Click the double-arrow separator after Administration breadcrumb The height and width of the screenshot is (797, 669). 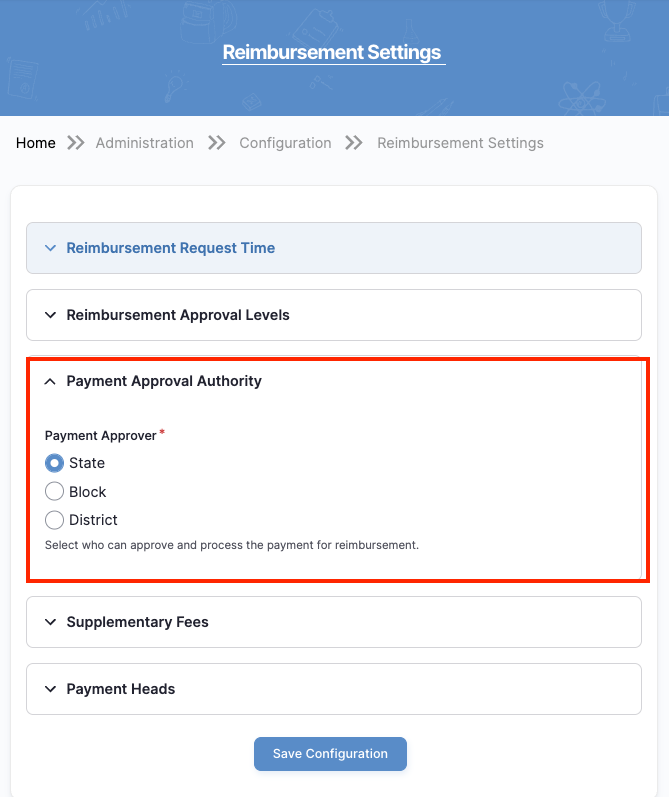point(216,143)
